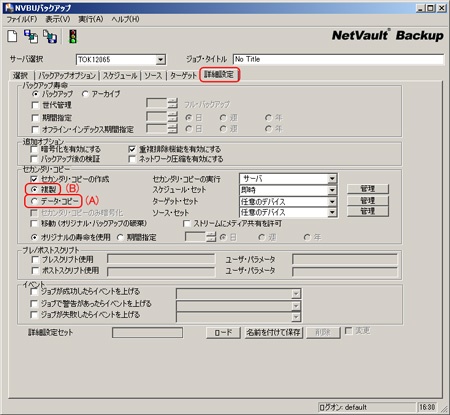Switch to the バックアップオプション tab
Image resolution: width=450 pixels, height=415 pixels.
(67, 75)
